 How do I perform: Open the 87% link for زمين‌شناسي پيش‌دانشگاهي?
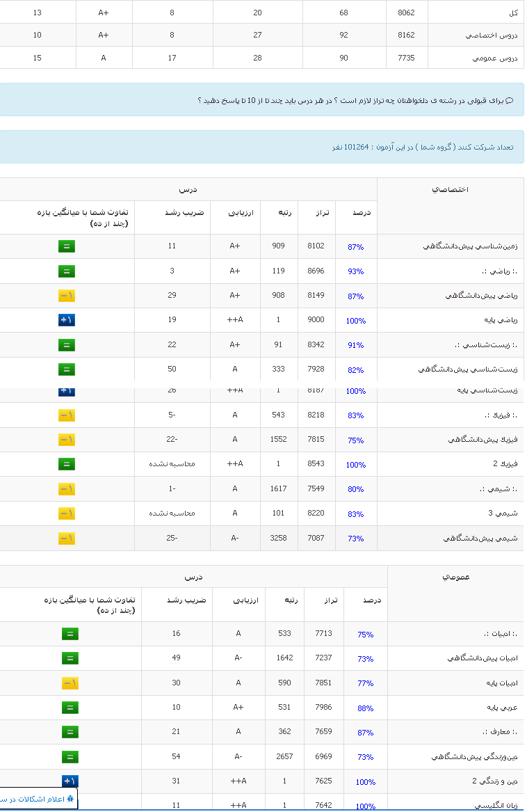[x=356, y=247]
